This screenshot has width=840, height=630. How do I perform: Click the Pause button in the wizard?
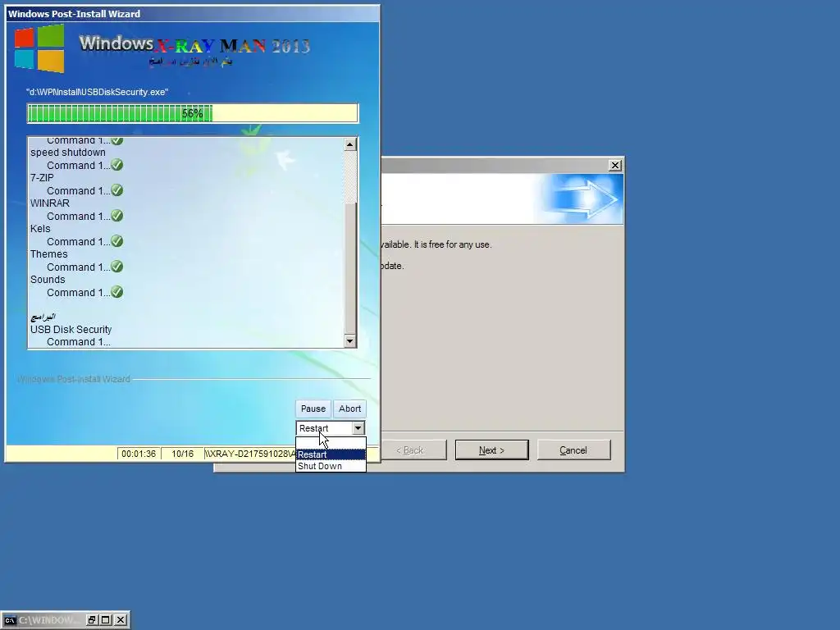tap(313, 409)
